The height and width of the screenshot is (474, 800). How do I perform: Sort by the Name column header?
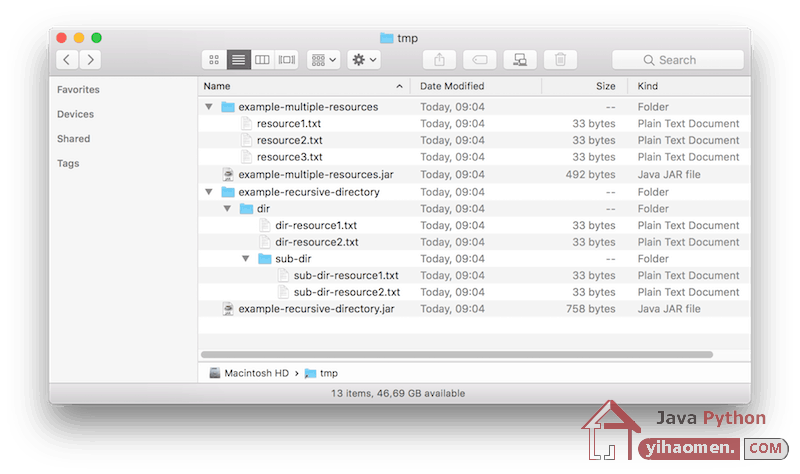click(217, 86)
